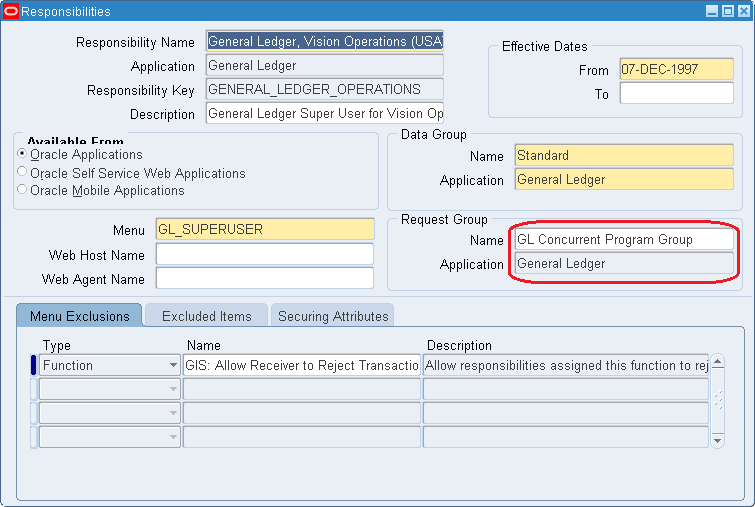The image size is (755, 507).
Task: Click the Data Group Application field
Action: tap(624, 180)
